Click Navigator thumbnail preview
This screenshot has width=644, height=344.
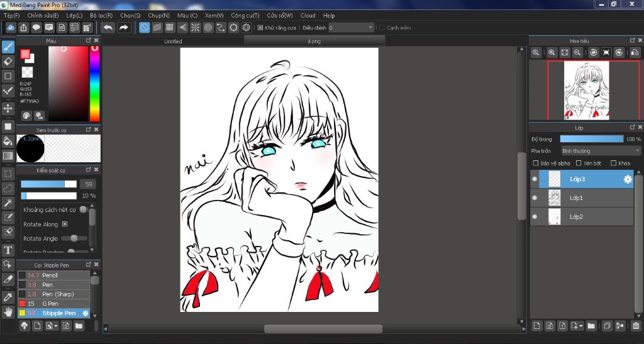586,91
